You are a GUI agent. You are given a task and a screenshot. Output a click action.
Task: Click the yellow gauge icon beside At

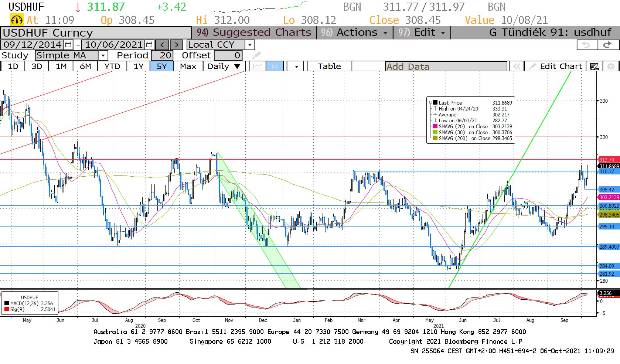click(x=17, y=20)
